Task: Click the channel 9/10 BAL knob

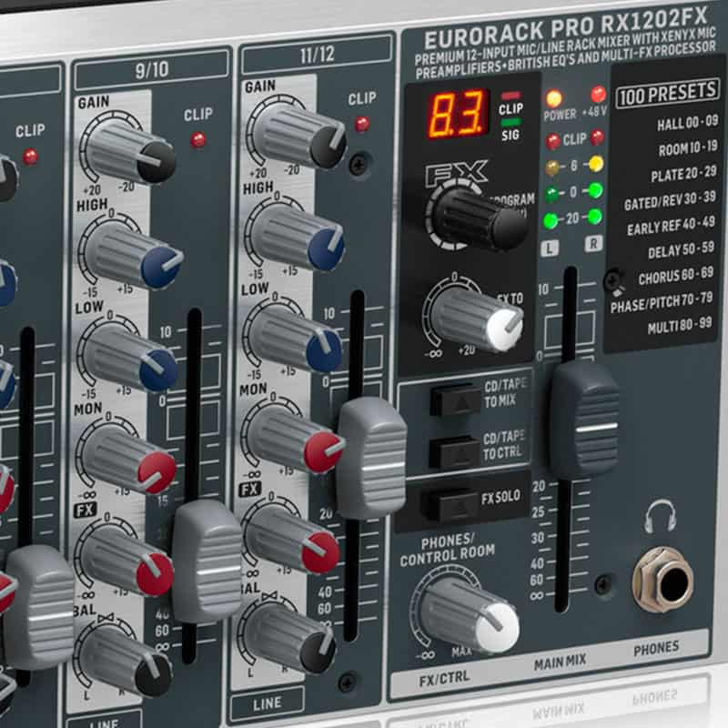Action: (x=126, y=664)
